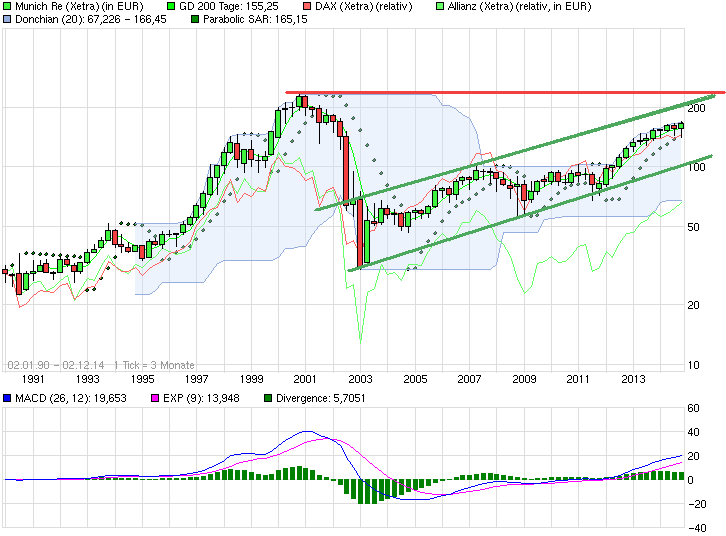Click the Munich Re legend color square
Screen dimensions: 726x536
click(8, 6)
